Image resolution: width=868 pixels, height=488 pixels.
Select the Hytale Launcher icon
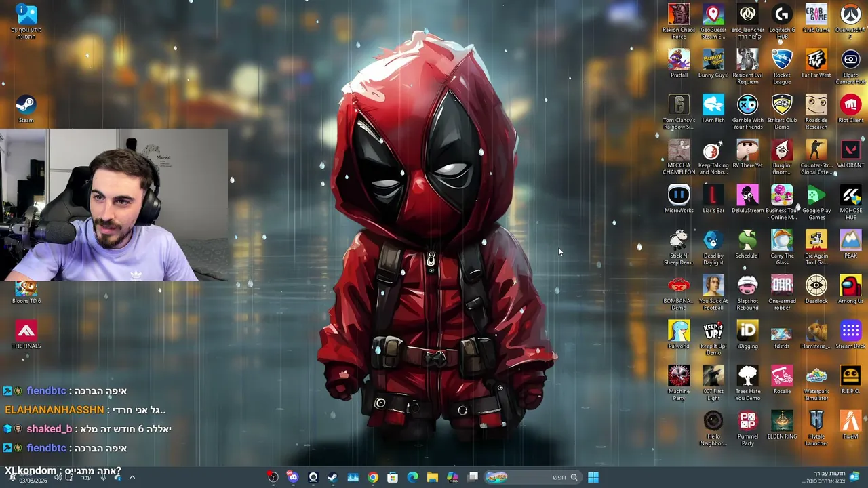(816, 428)
